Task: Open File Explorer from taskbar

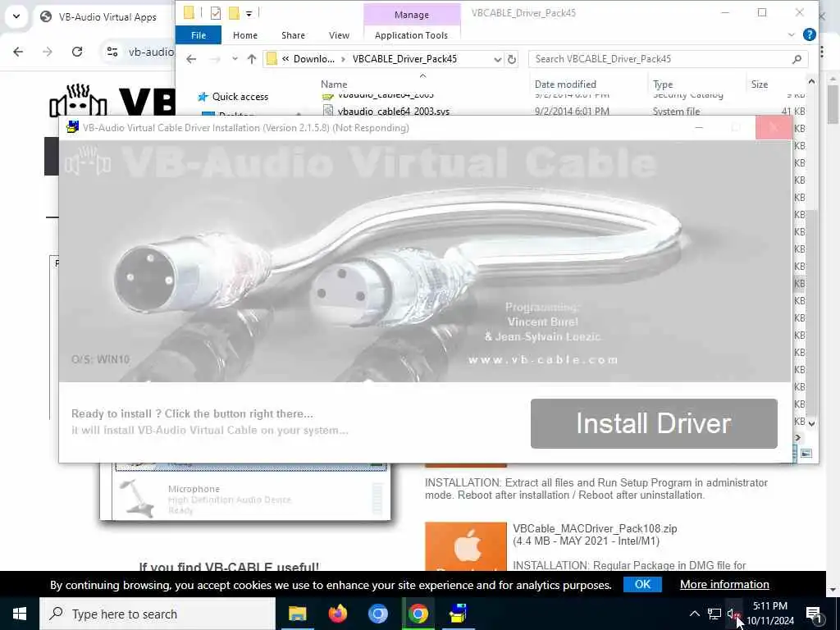Action: click(x=297, y=614)
